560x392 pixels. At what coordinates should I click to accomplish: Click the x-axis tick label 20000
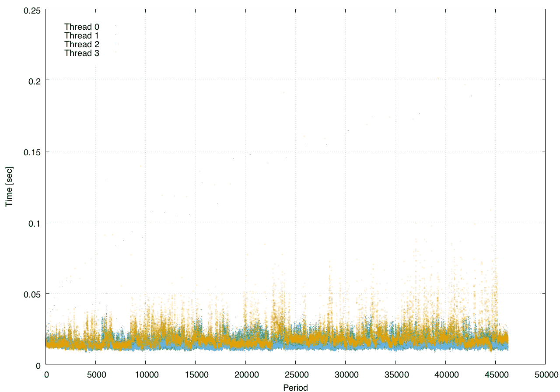246,374
